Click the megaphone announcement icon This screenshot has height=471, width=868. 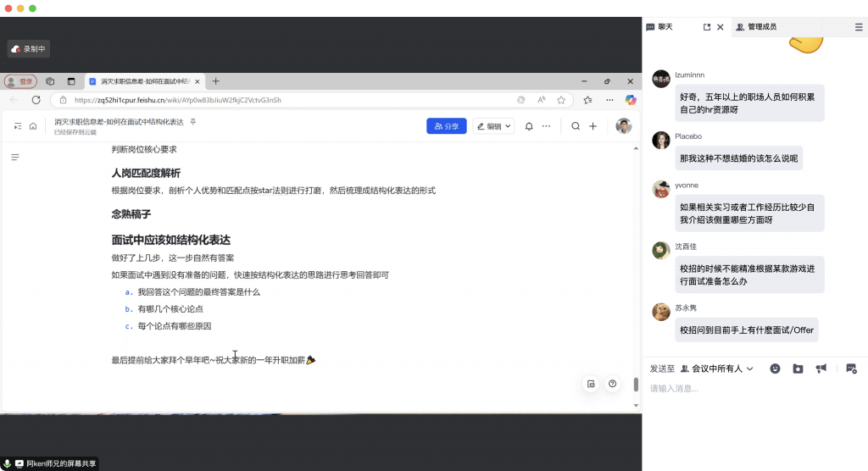point(821,368)
